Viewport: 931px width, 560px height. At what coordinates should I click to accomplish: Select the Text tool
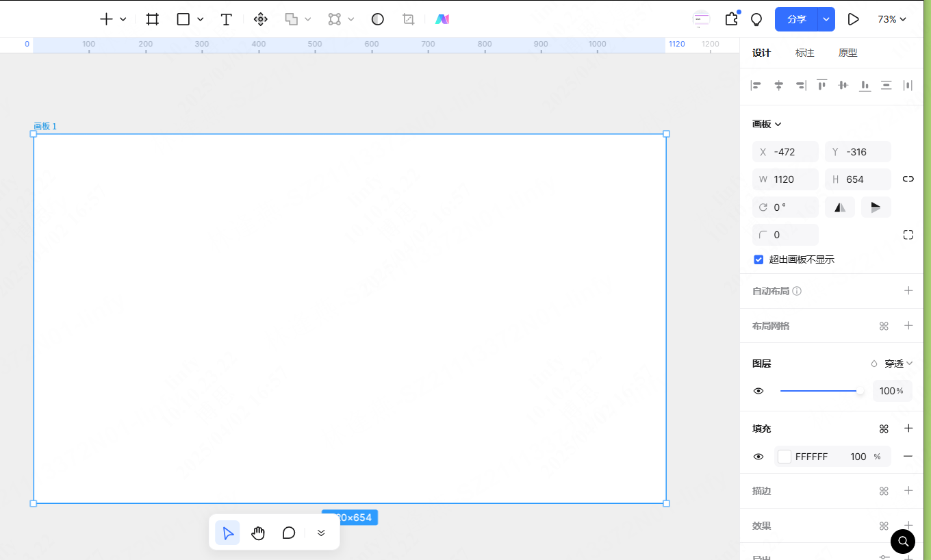click(x=226, y=19)
